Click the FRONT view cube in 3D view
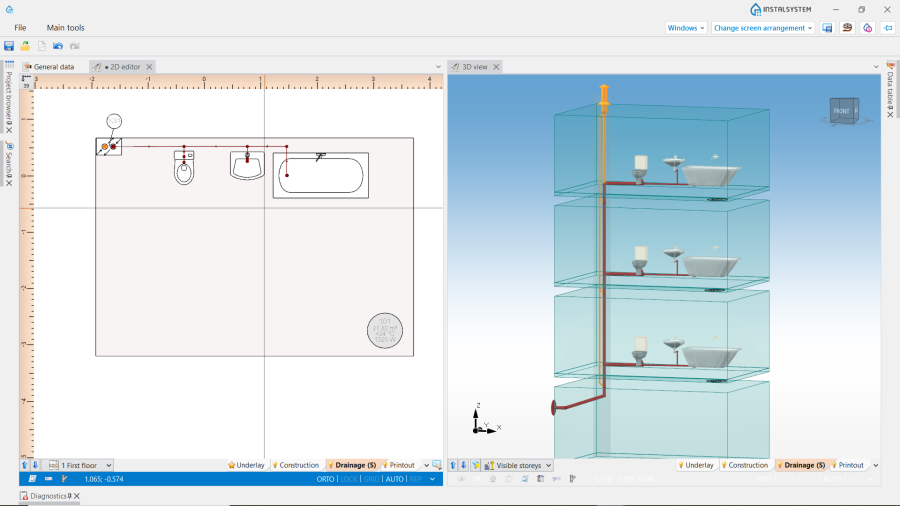Image resolution: width=900 pixels, height=506 pixels. tap(844, 111)
